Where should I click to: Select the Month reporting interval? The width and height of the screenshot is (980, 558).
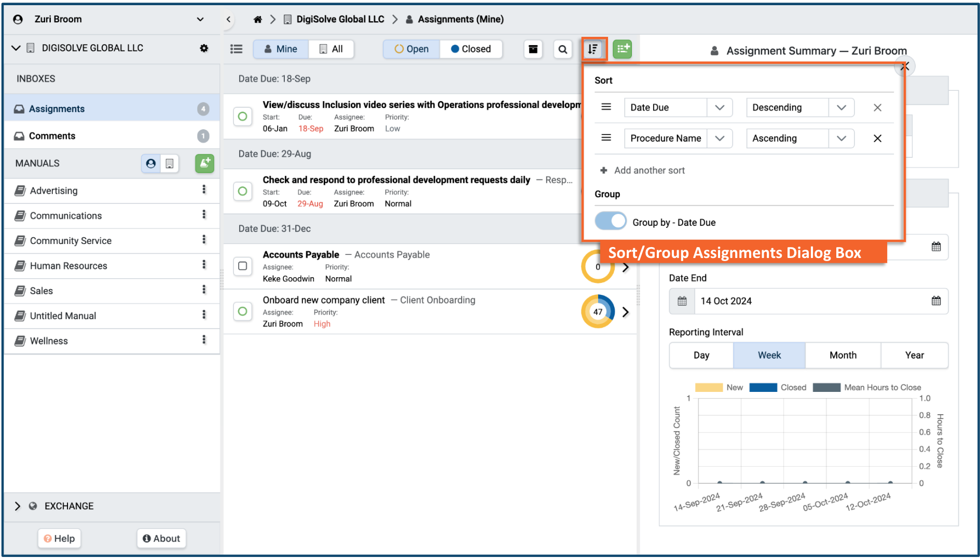(843, 356)
